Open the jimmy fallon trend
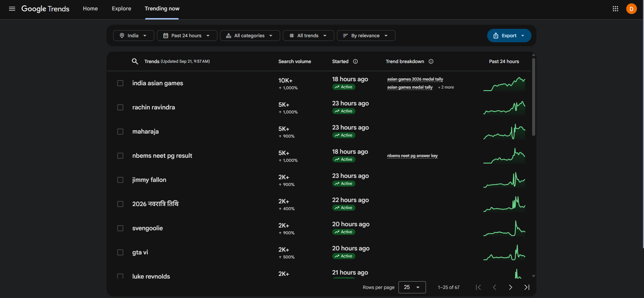Screen dimensions: 644x298 coord(149,180)
